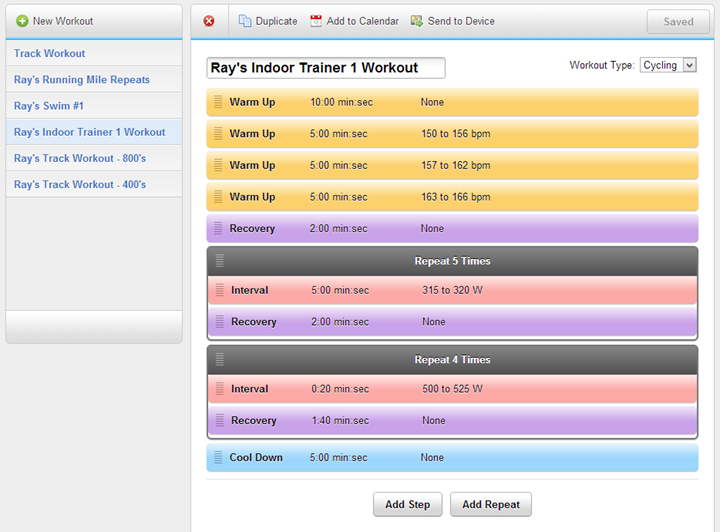The width and height of the screenshot is (720, 532).
Task: Click the red delete workout icon
Action: (x=209, y=21)
